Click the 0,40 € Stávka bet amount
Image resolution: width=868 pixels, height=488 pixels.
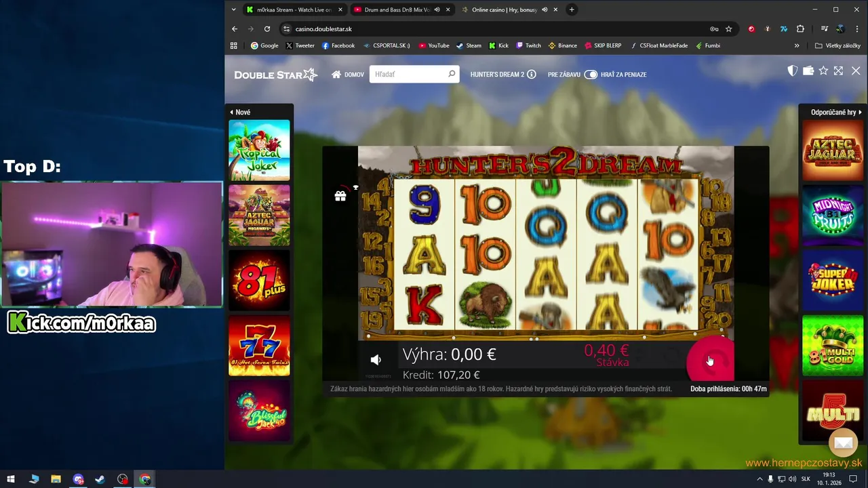pyautogui.click(x=607, y=355)
